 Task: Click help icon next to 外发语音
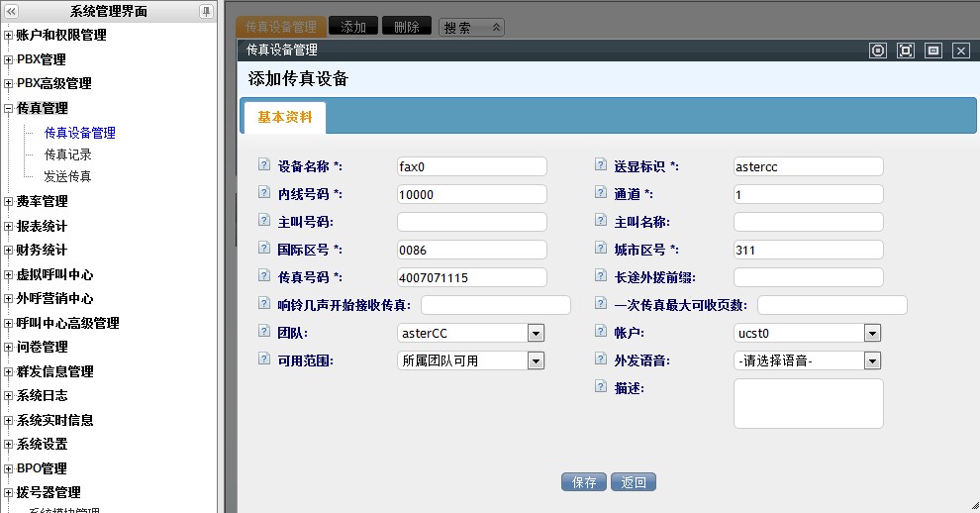[x=600, y=359]
